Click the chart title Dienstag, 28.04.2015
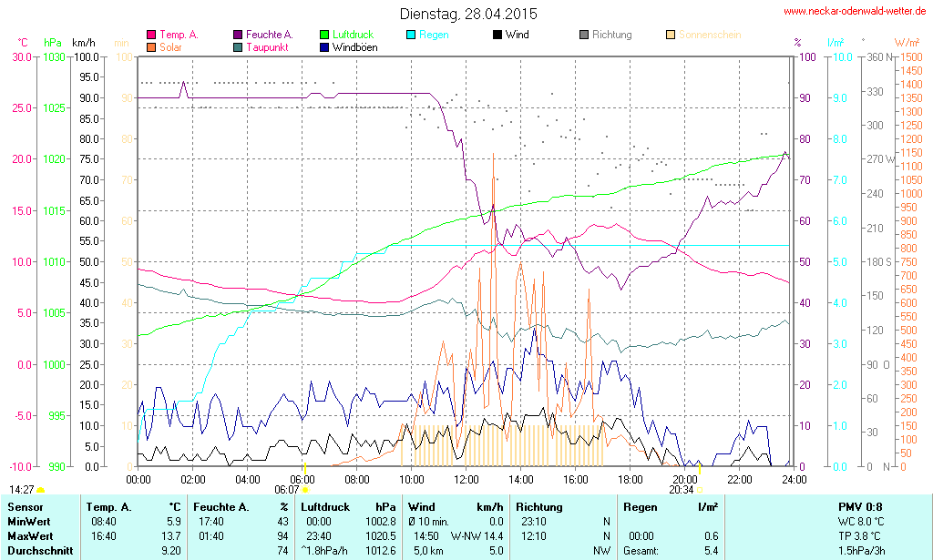Screen dimensions: 933x560 point(468,14)
